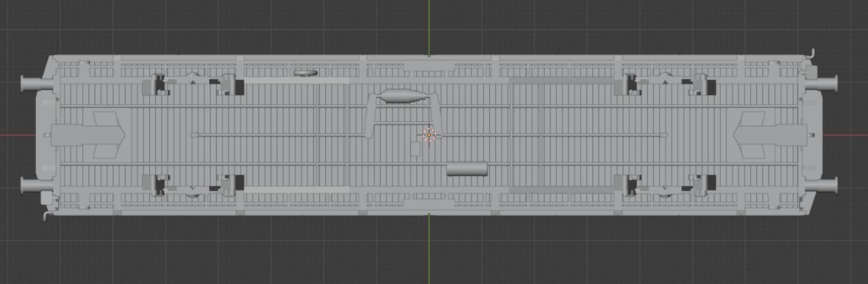Image resolution: width=868 pixels, height=284 pixels.
Task: Select the long central rod left of the frame
Action: (278, 135)
